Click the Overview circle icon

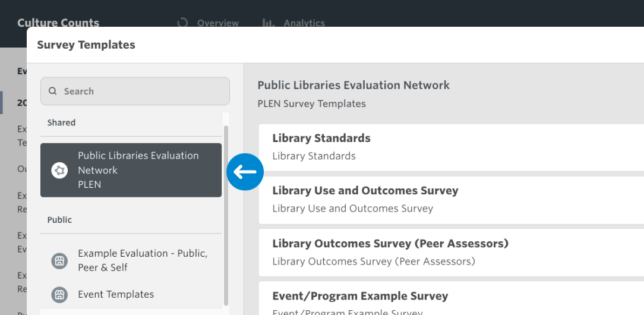pyautogui.click(x=182, y=23)
